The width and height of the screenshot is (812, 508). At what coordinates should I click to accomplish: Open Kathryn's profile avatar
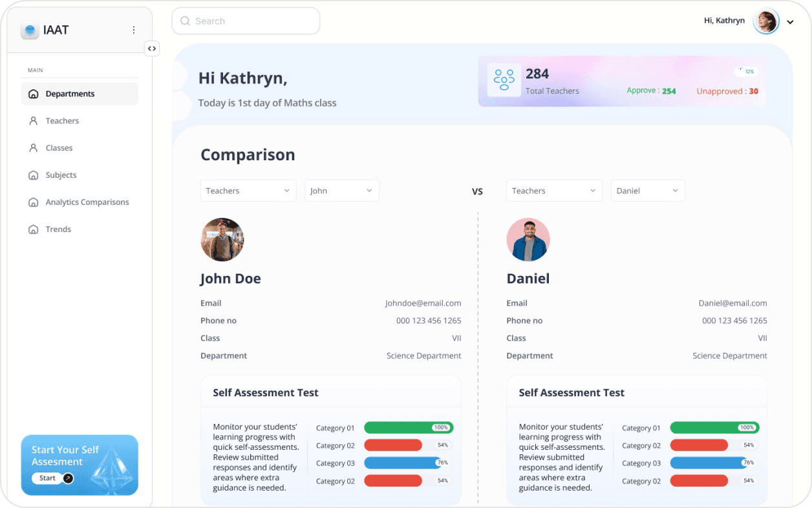pyautogui.click(x=766, y=21)
